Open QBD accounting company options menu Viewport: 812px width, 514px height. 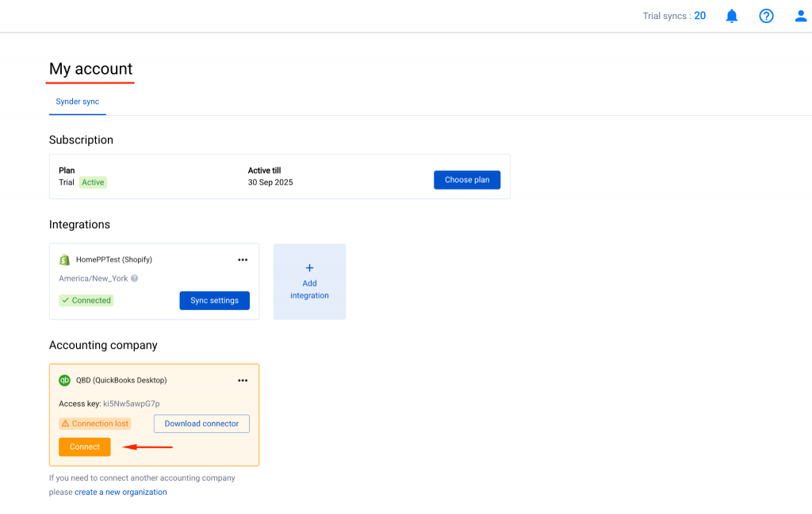click(x=243, y=380)
